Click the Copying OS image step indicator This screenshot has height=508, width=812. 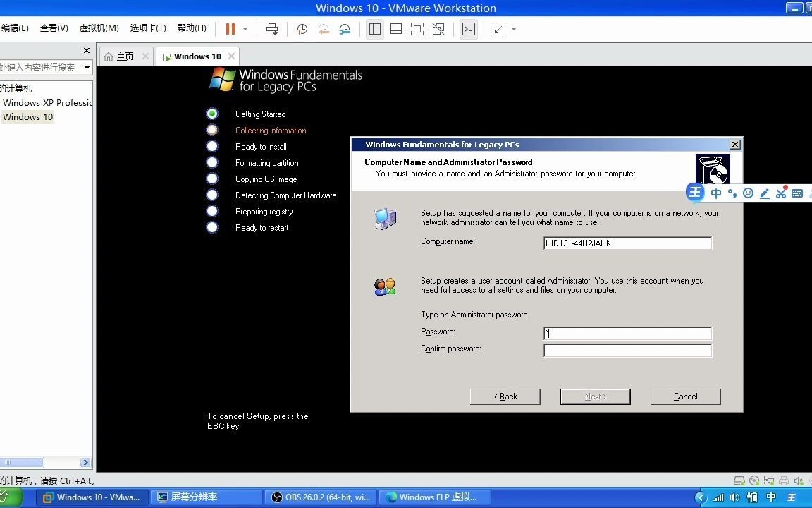(211, 179)
